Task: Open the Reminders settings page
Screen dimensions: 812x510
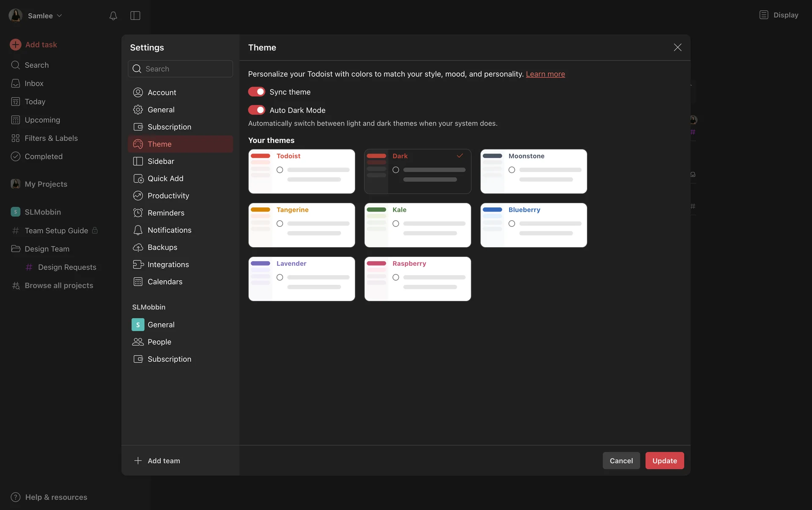Action: coord(166,213)
